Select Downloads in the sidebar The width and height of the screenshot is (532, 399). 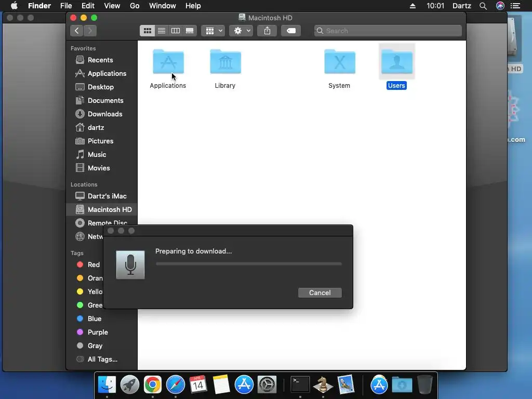(x=102, y=114)
